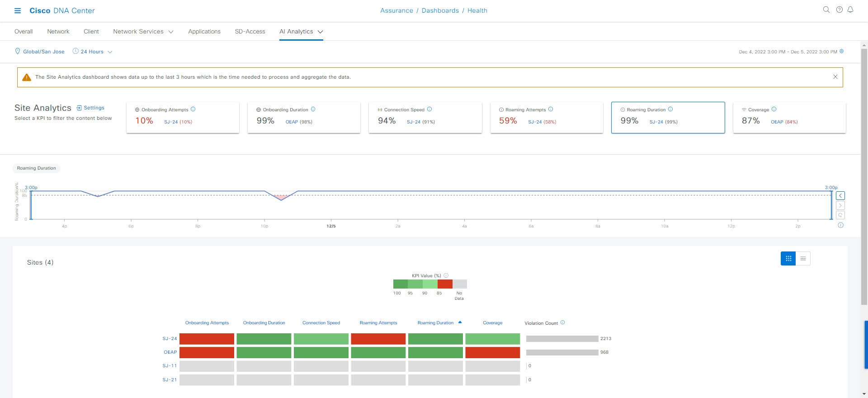The width and height of the screenshot is (868, 398).
Task: Click the chart info icon below timeline controls
Action: [x=840, y=225]
